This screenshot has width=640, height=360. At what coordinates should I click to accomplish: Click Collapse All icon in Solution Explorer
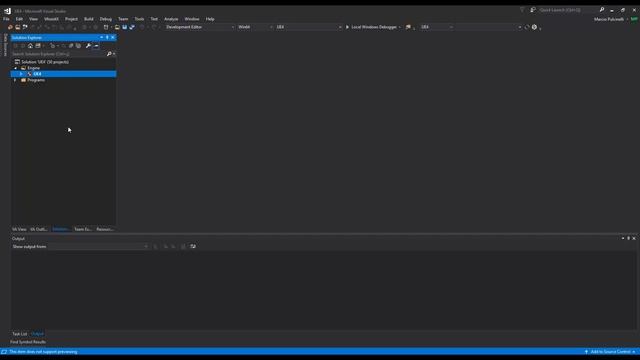(71, 46)
